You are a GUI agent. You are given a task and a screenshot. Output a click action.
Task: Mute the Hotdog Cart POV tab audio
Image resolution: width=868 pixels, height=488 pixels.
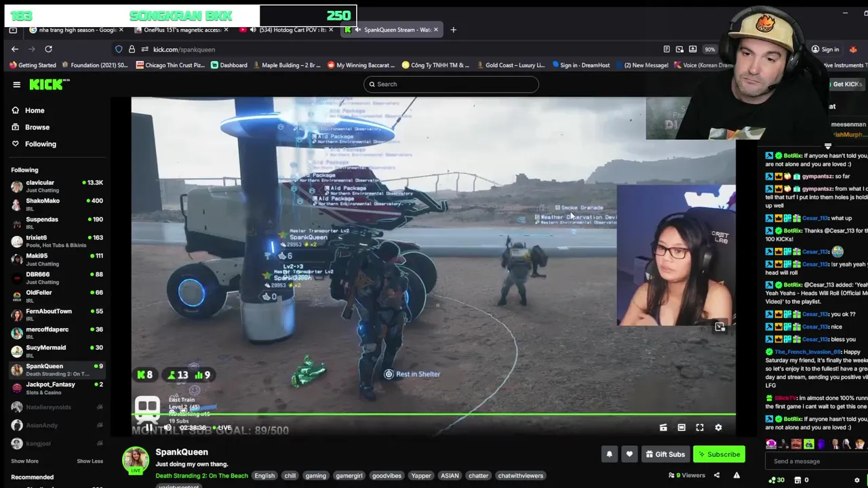(x=252, y=30)
